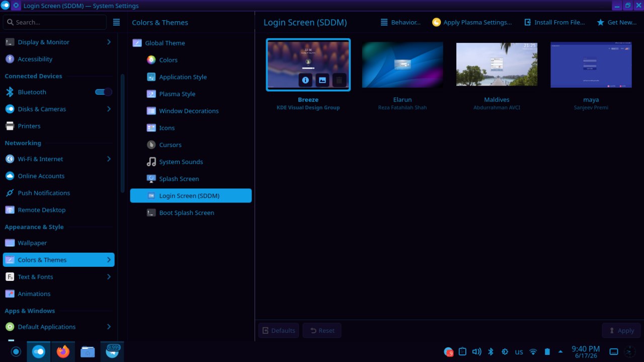Open the brightness tray icon
This screenshot has width=644, height=362.
point(505,351)
